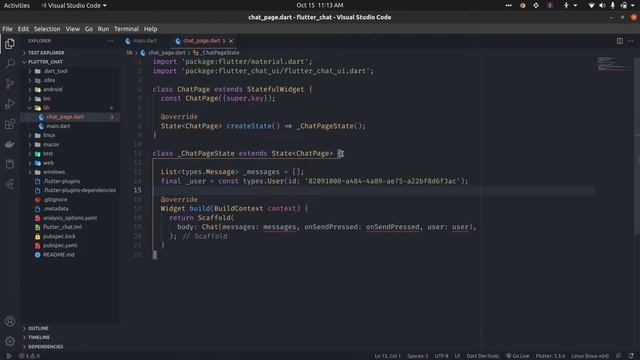Open the Help menu
The width and height of the screenshot is (640, 360).
(x=151, y=29)
